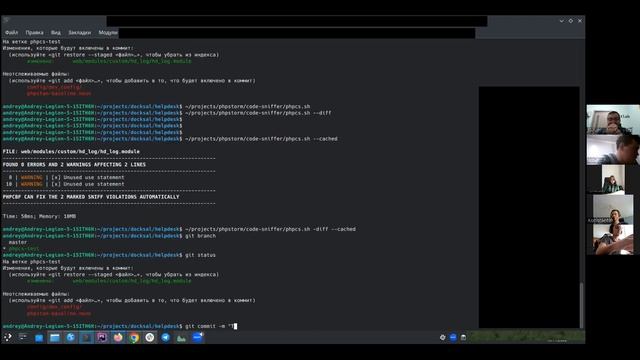Screen dimensions: 640x360
Task: Open Zoom from the taskbar
Action: tap(198, 337)
